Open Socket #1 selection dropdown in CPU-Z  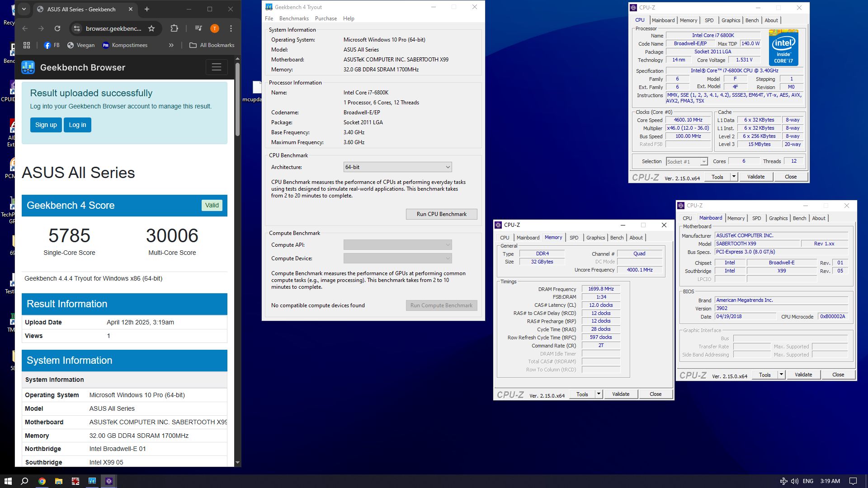[687, 162]
